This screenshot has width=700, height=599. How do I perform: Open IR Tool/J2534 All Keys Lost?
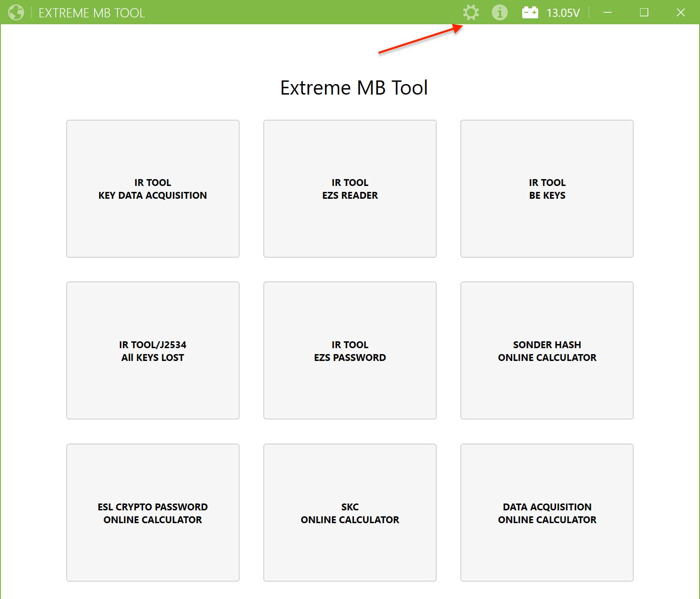tap(153, 350)
